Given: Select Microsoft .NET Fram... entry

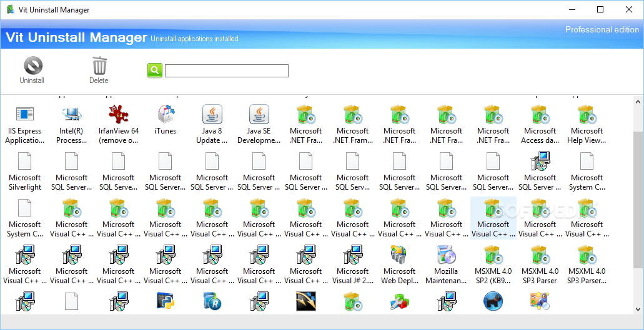Looking at the screenshot, I should 352,124.
